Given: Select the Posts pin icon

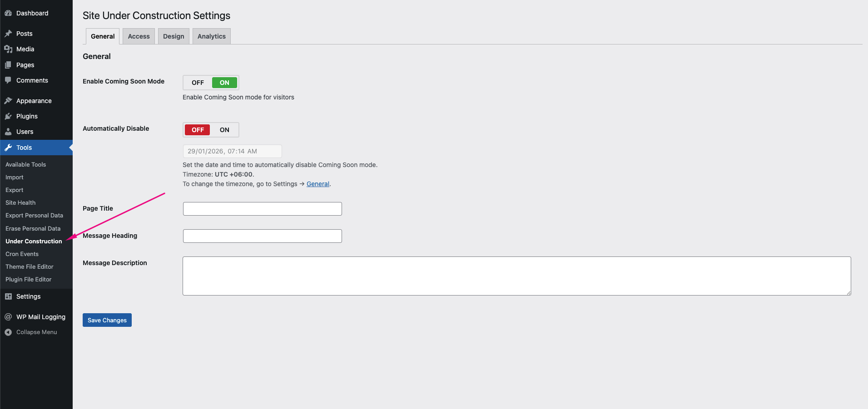Looking at the screenshot, I should pos(9,33).
